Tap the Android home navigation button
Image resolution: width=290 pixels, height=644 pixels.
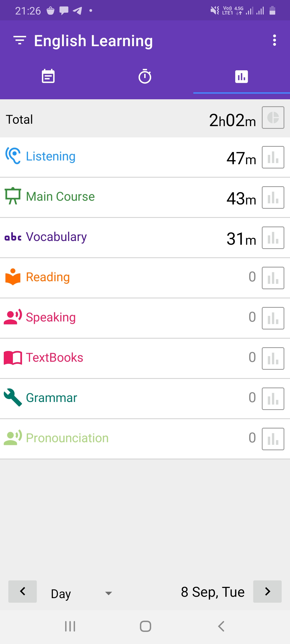[145, 626]
